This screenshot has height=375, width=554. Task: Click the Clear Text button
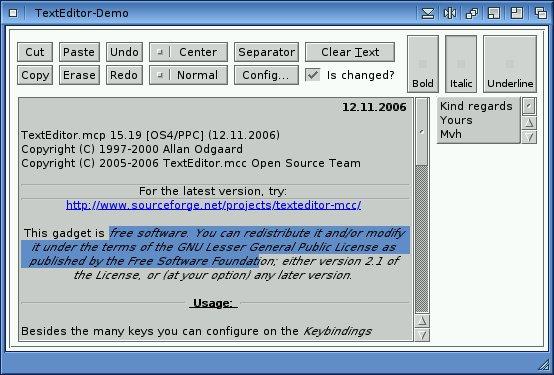tap(350, 52)
